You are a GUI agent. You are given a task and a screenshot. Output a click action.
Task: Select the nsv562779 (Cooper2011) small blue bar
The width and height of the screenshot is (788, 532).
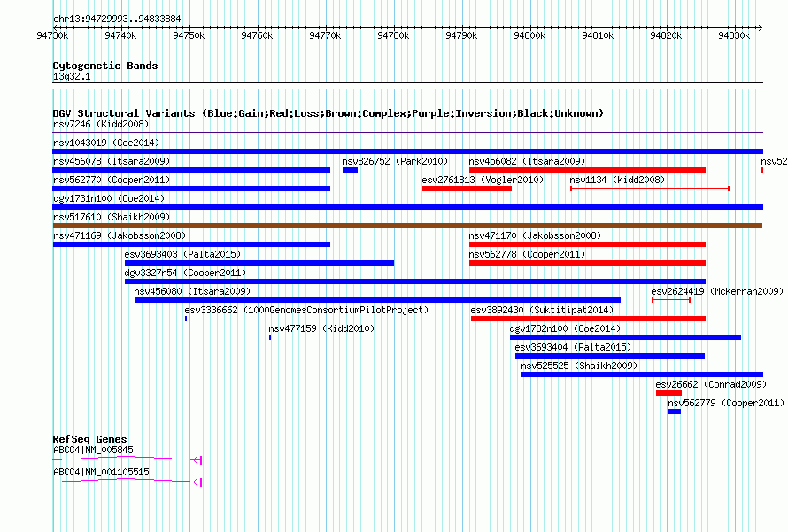675,412
